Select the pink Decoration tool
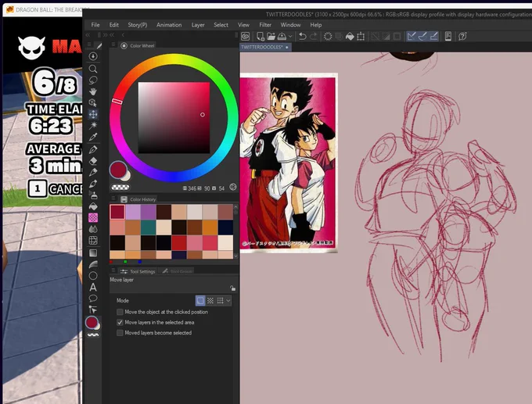This screenshot has width=532, height=404. (x=93, y=217)
